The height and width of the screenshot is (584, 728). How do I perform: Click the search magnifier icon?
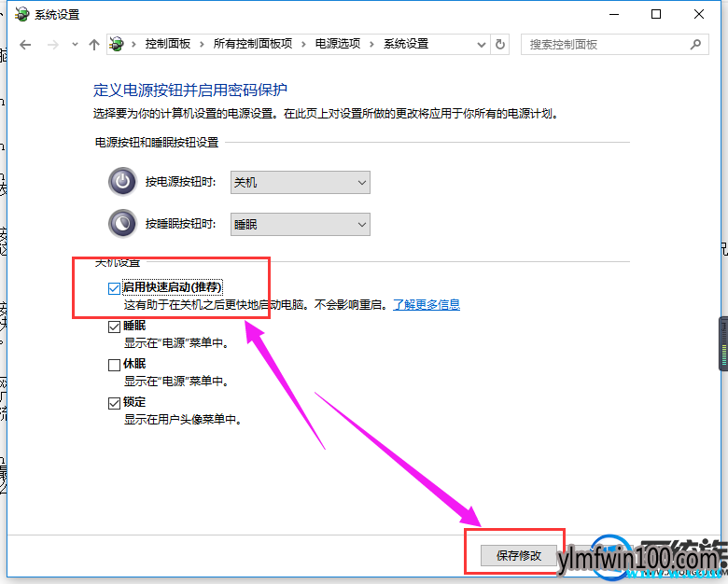tap(695, 45)
